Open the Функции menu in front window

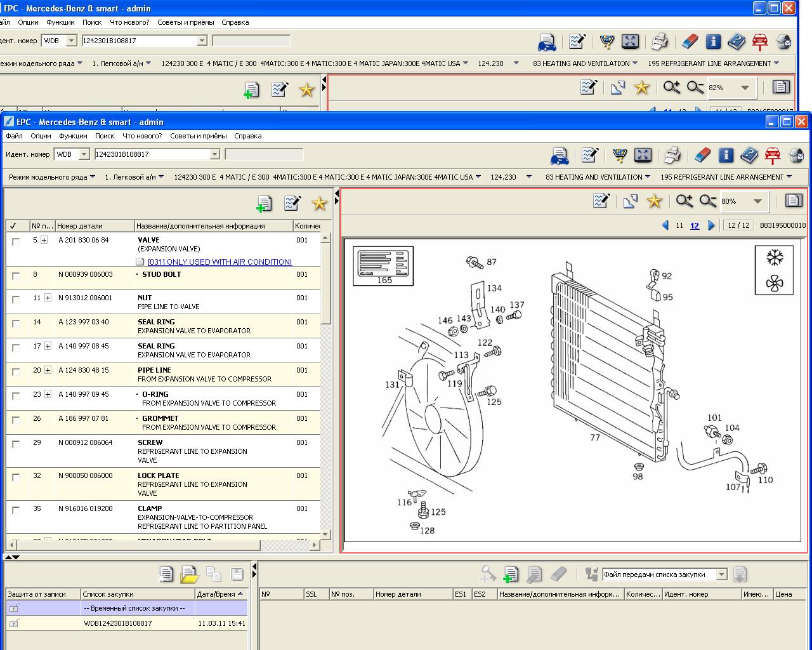(73, 136)
